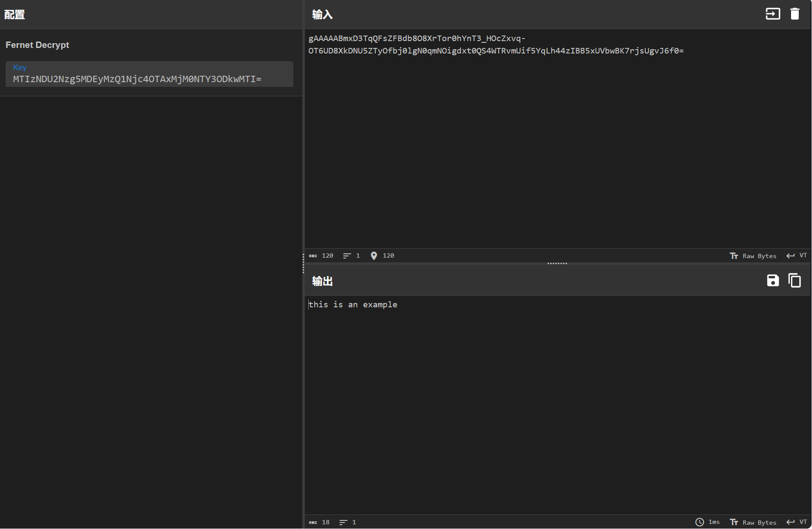Viewport: 812px width, 529px height.
Task: Open output Raw Bytes encoding selector
Action: point(753,523)
